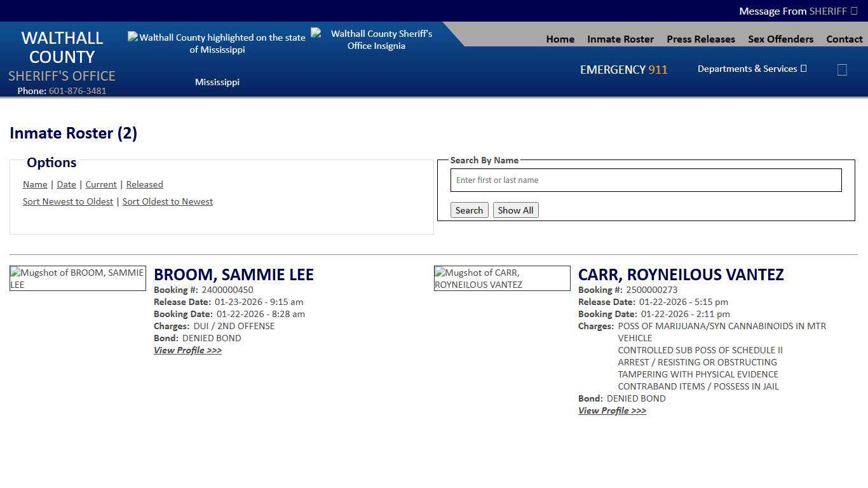Open the Press Releases page

tap(700, 39)
